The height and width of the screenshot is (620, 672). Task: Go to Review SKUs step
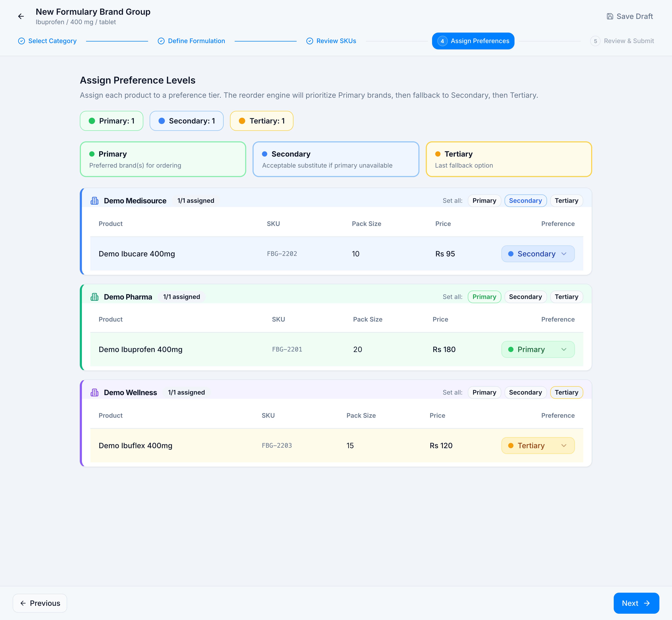pyautogui.click(x=331, y=41)
